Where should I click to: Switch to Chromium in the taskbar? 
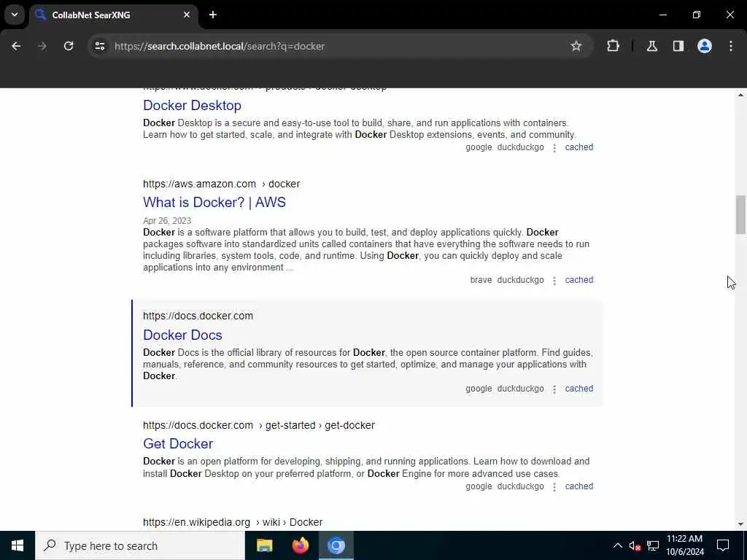336,545
